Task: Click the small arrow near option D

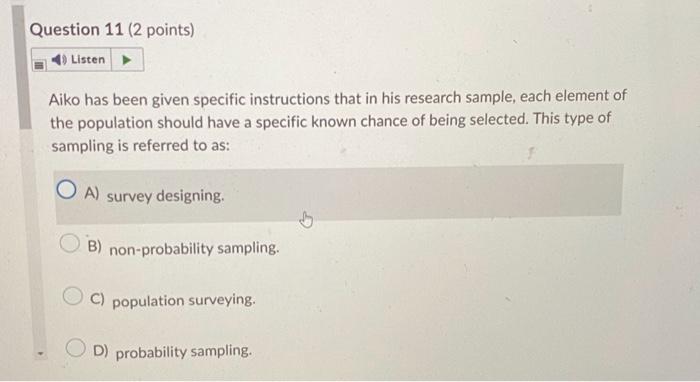Action: (41, 354)
